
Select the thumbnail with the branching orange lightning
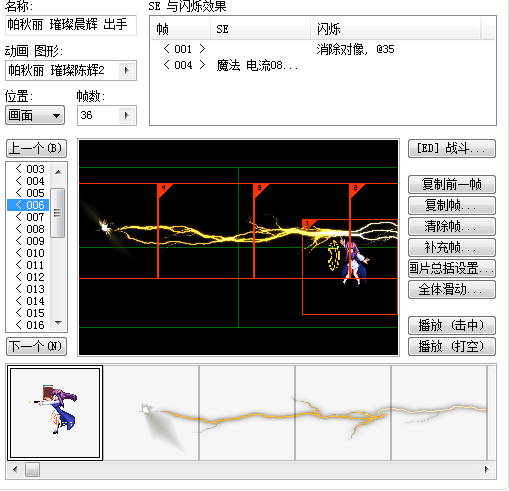pos(247,413)
